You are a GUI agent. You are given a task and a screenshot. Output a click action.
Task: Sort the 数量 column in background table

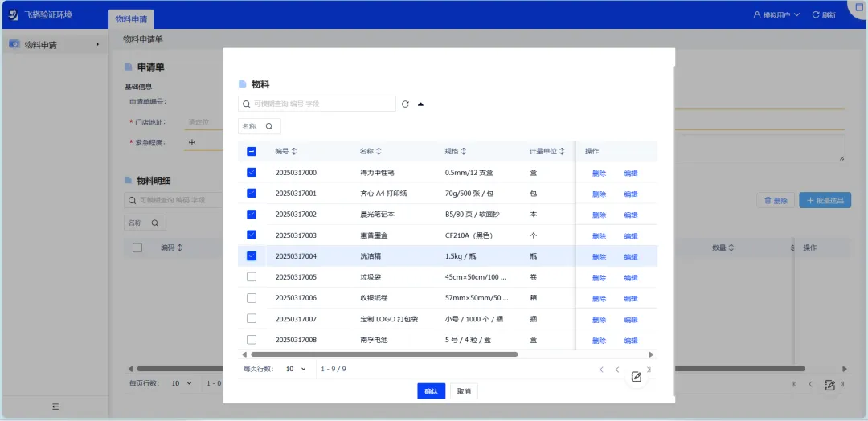tap(731, 247)
